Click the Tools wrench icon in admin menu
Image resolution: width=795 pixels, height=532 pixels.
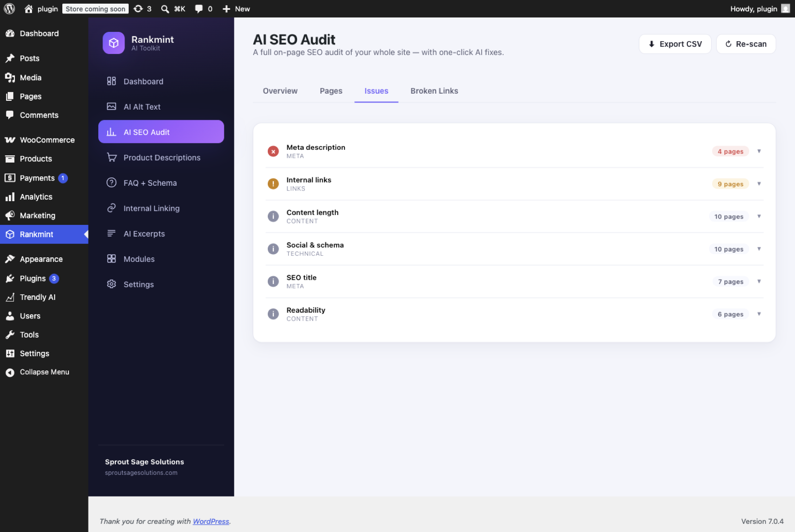coord(10,335)
